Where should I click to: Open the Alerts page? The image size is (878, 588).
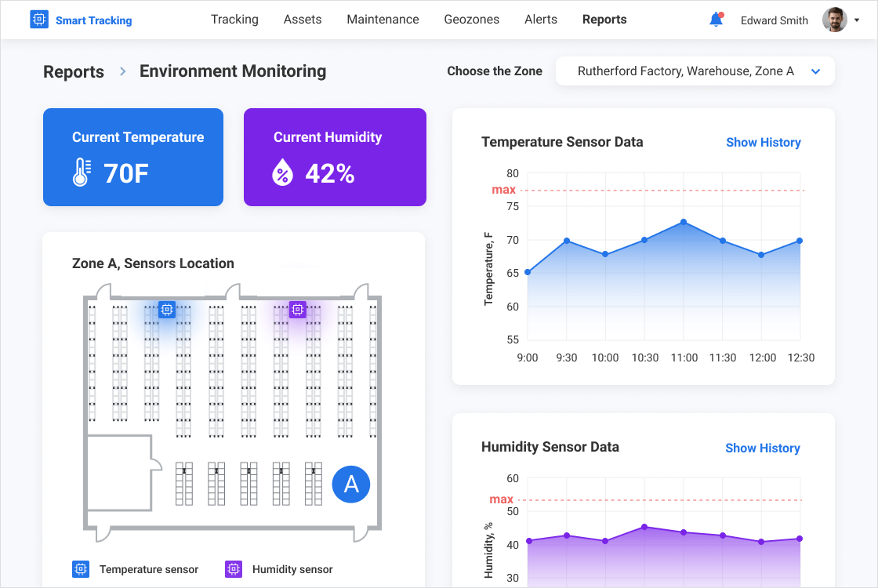(541, 20)
